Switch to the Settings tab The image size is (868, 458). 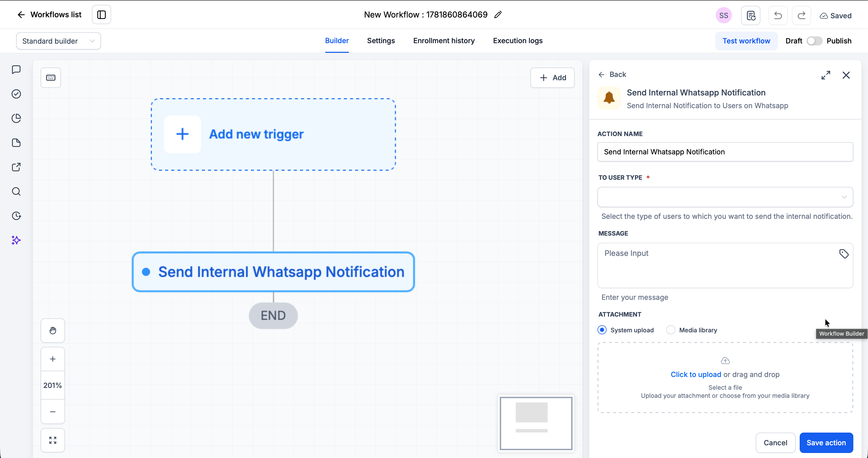[x=381, y=41]
